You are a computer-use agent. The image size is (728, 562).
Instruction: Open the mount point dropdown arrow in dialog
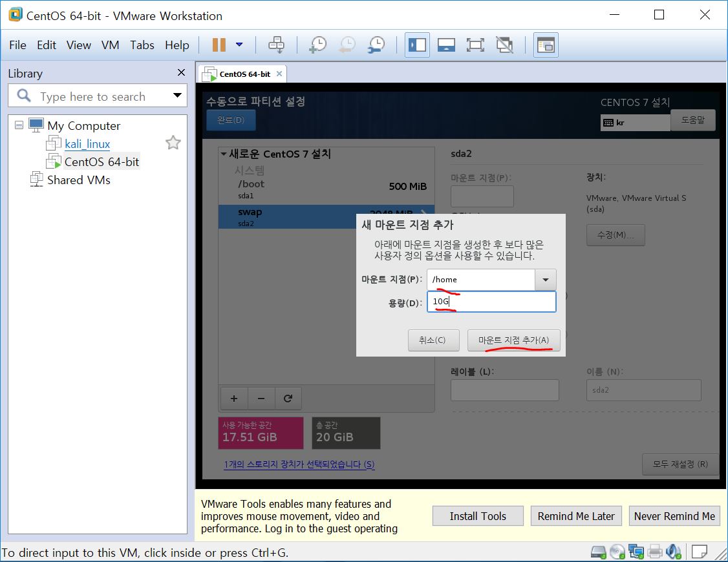pyautogui.click(x=546, y=280)
